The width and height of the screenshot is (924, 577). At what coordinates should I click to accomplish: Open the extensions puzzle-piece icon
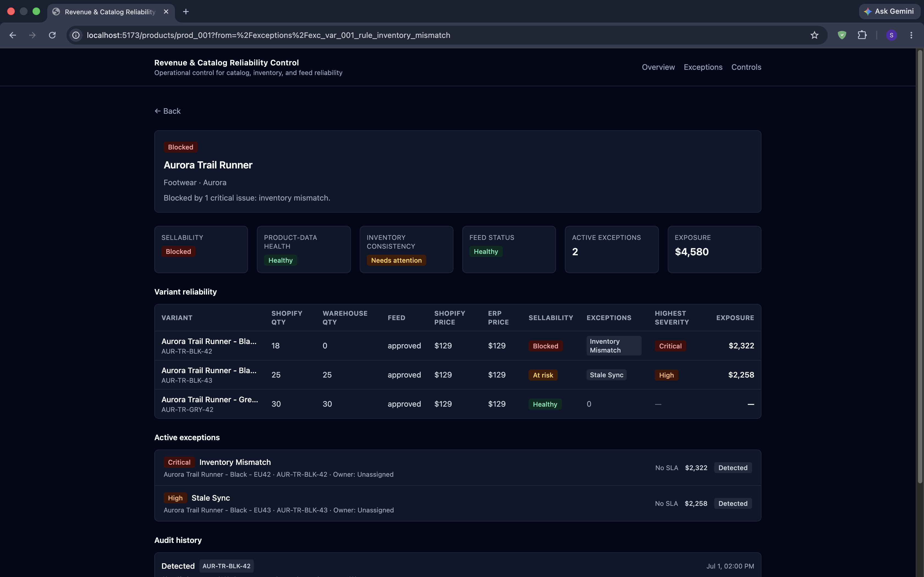coord(862,35)
